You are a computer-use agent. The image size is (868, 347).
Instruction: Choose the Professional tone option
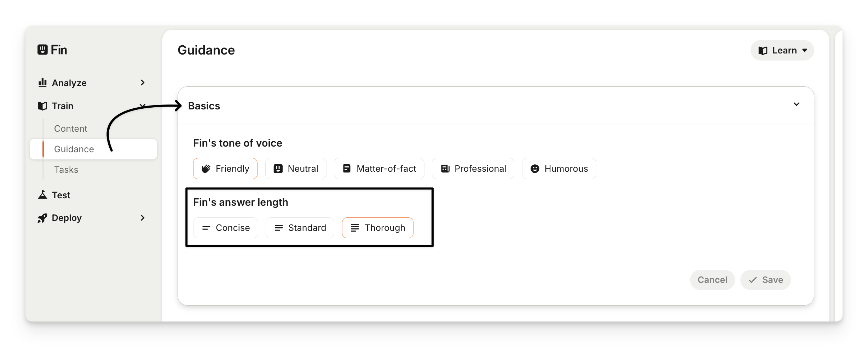coord(473,169)
